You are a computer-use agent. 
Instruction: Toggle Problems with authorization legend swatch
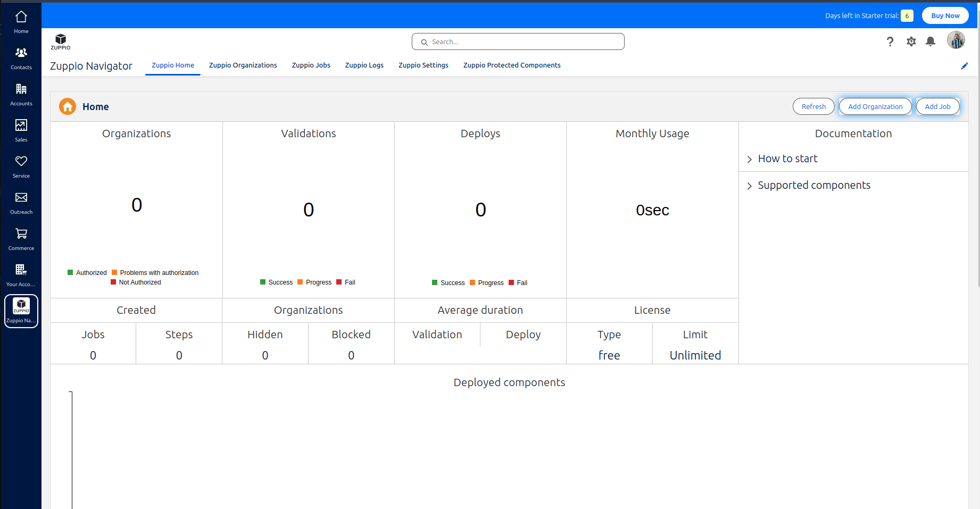114,272
